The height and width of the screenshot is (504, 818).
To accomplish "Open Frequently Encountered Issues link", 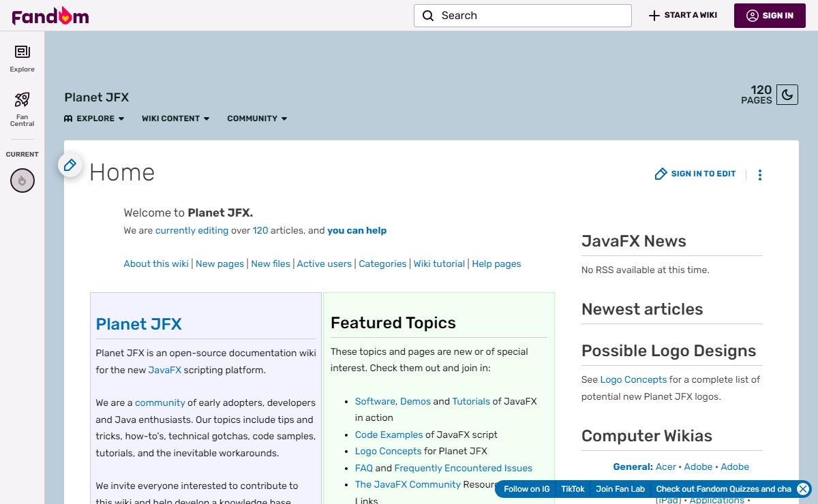I will (x=463, y=468).
